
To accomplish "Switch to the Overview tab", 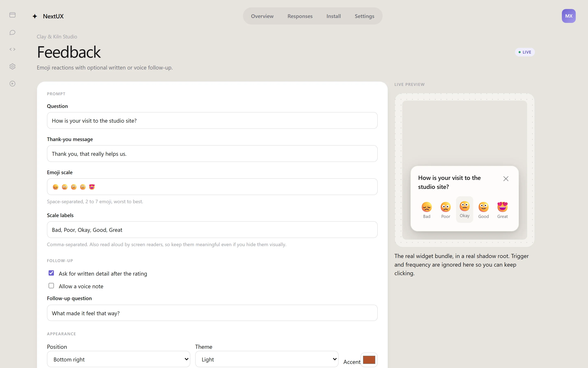I will coord(262,16).
